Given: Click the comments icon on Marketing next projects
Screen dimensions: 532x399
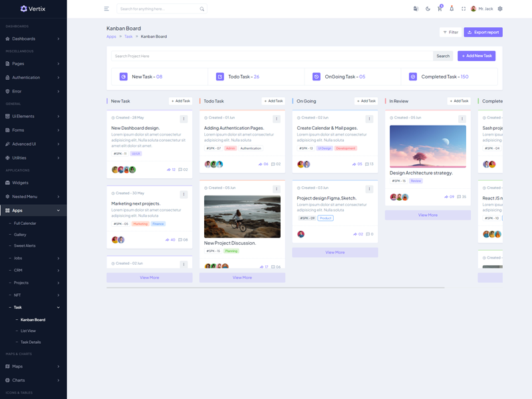Looking at the screenshot, I should click(181, 240).
